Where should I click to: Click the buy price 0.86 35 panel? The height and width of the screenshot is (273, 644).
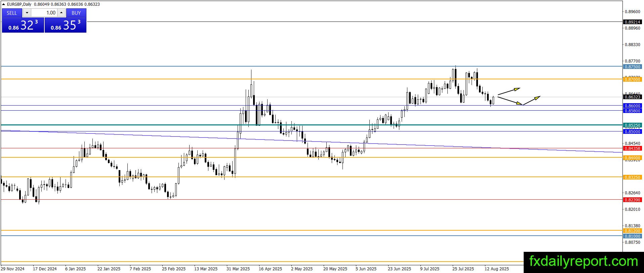(66, 25)
